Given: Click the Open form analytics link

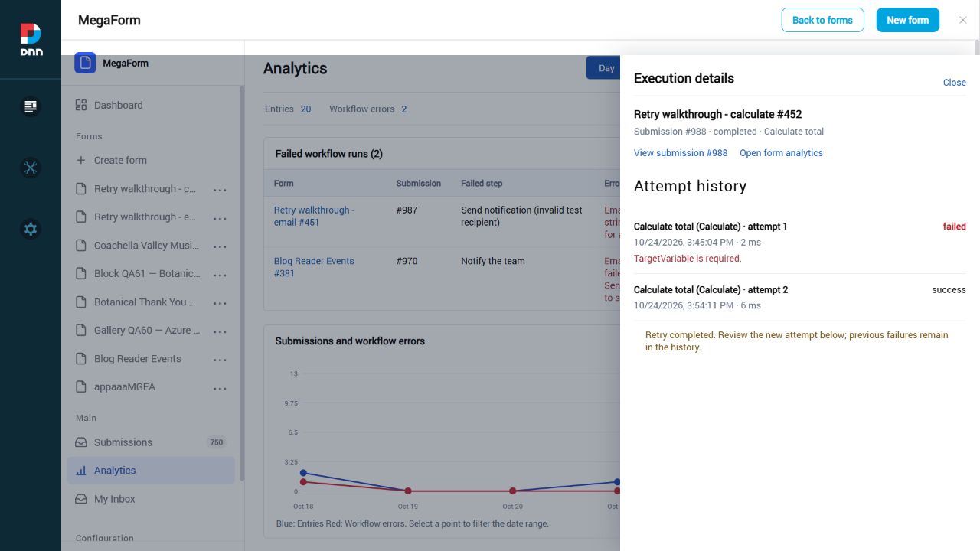Looking at the screenshot, I should (781, 153).
